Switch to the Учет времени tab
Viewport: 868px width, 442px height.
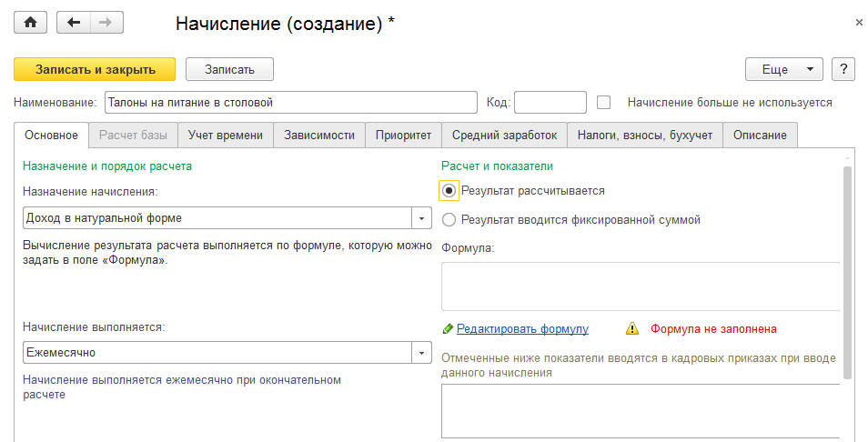click(x=226, y=135)
